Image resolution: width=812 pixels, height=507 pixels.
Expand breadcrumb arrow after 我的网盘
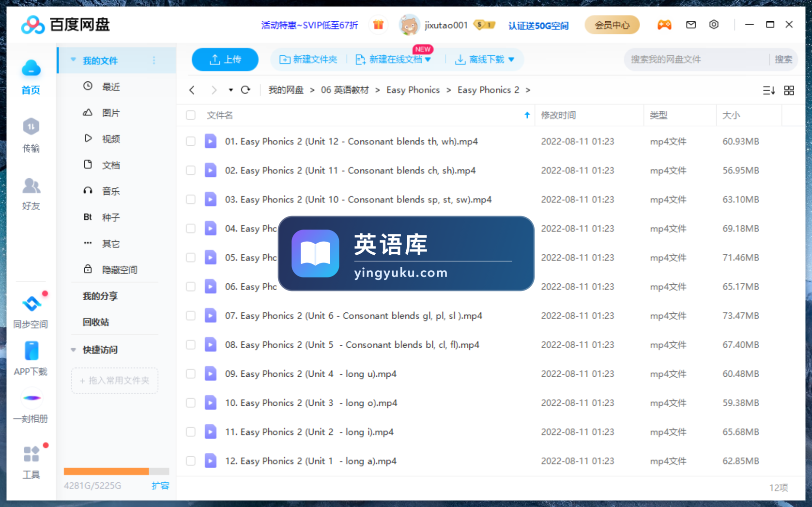pos(312,90)
